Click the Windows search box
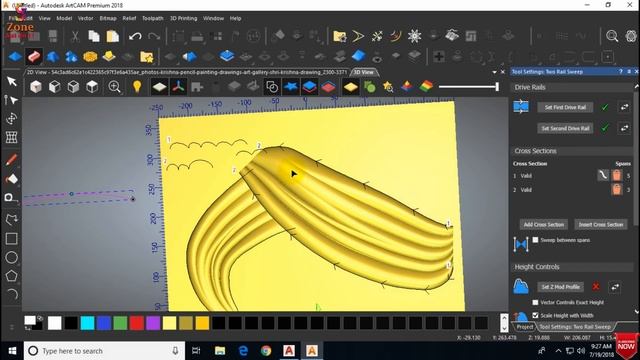Viewport: 640px width, 360px height. click(104, 351)
